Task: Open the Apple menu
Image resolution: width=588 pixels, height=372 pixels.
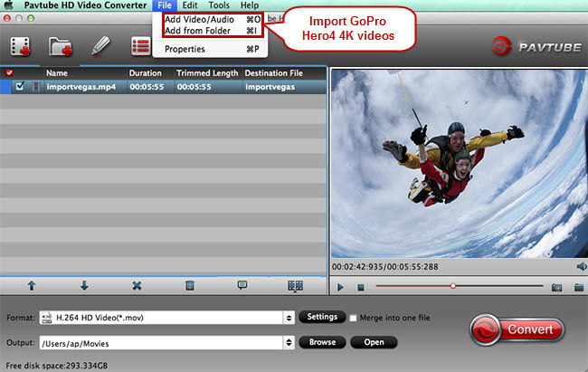Action: [8, 5]
